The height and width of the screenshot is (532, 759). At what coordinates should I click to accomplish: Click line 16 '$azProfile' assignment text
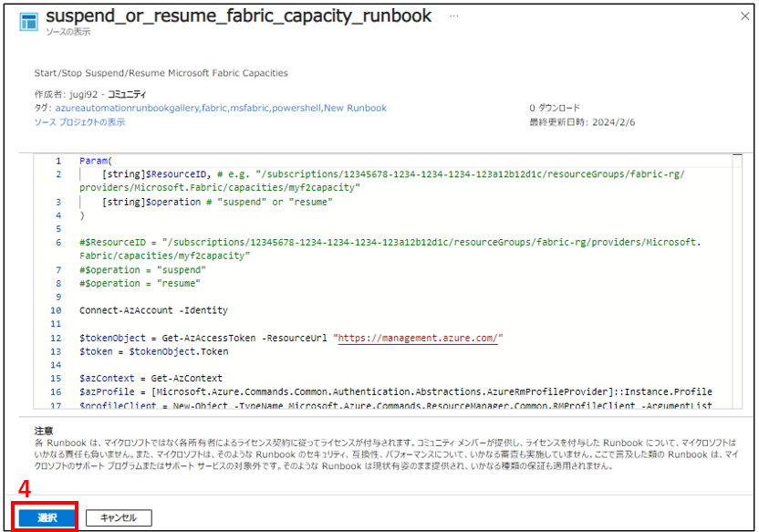coord(396,391)
